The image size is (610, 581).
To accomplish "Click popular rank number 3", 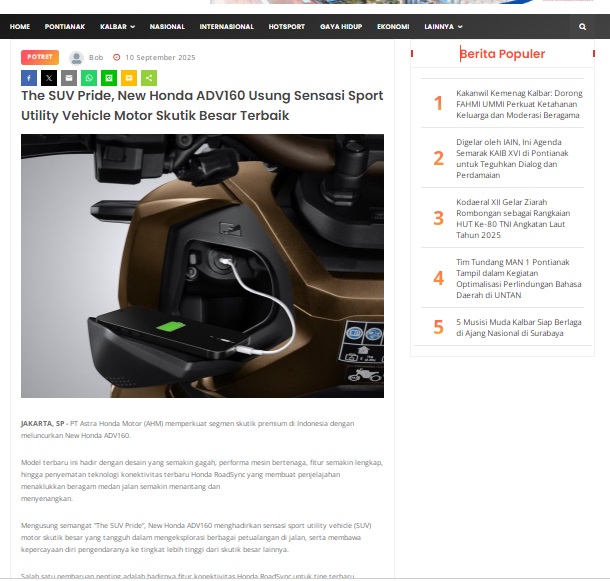I will [438, 218].
